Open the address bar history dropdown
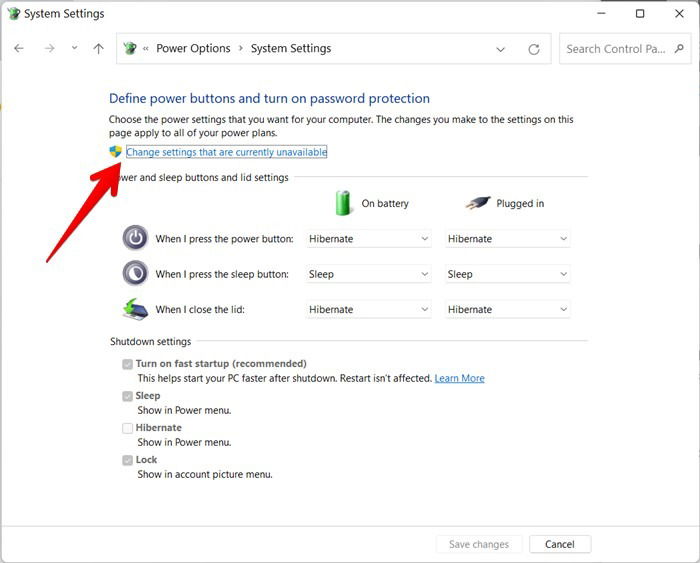This screenshot has width=700, height=563. click(500, 49)
